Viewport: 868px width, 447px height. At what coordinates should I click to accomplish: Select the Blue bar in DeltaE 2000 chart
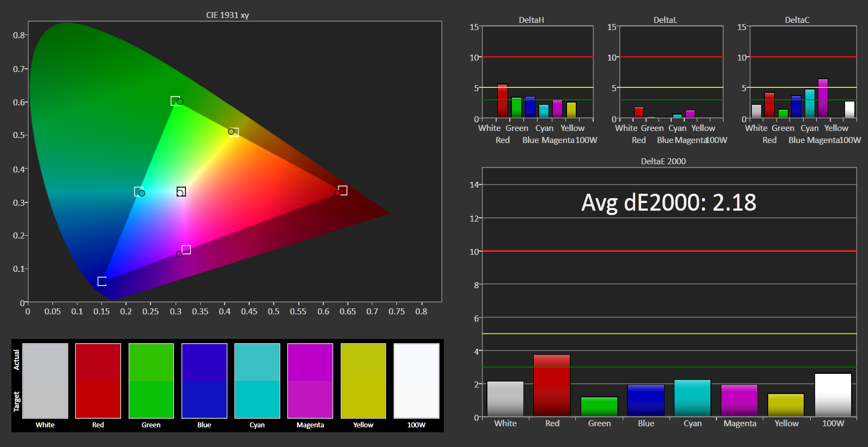pyautogui.click(x=646, y=401)
